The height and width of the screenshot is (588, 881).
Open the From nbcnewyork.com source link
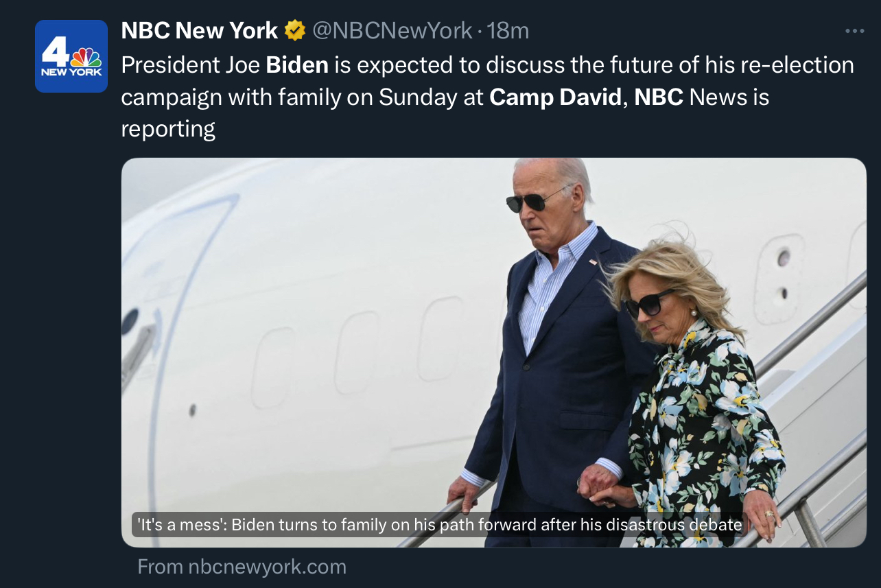coord(242,567)
